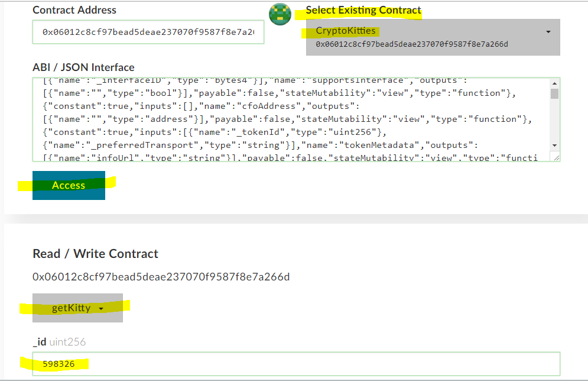Click the ABI textarea resize handle
Viewport: 588px width, 381px height.
coord(555,157)
